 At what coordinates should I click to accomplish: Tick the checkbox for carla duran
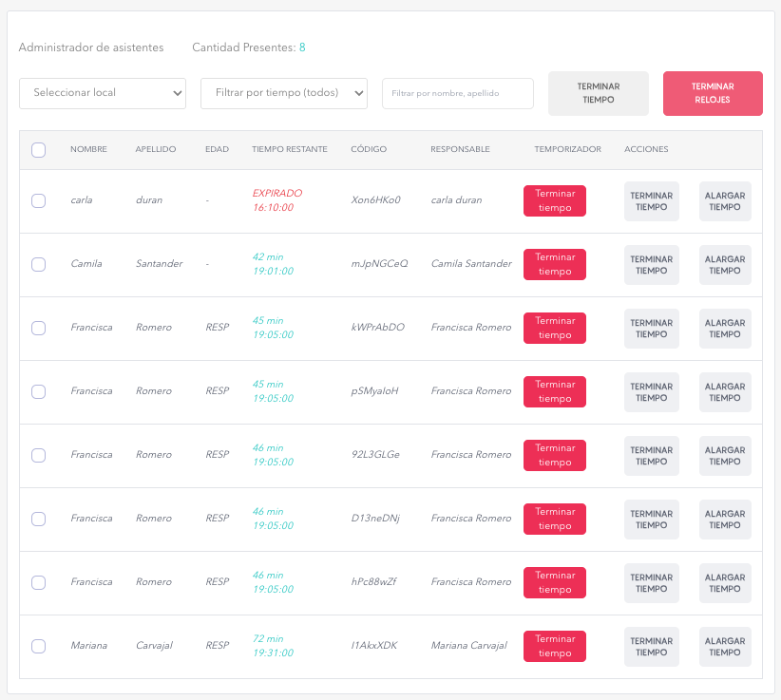(38, 200)
